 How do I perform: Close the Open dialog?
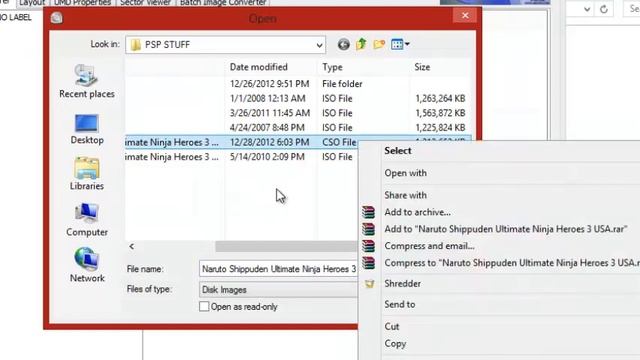click(x=465, y=16)
